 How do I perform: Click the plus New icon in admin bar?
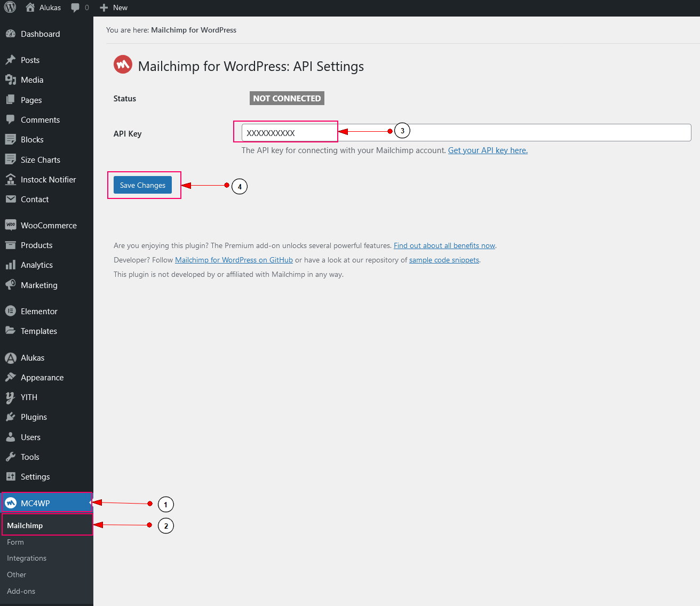(x=104, y=7)
